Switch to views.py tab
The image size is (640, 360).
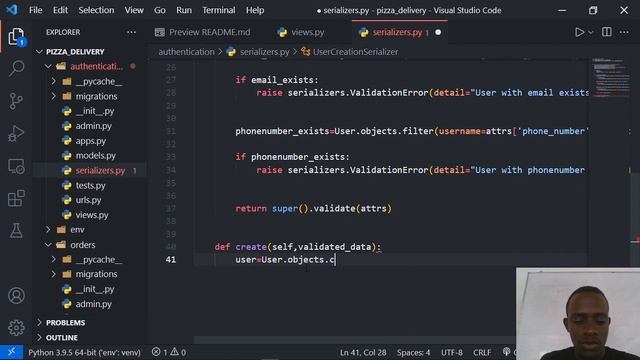(301, 32)
